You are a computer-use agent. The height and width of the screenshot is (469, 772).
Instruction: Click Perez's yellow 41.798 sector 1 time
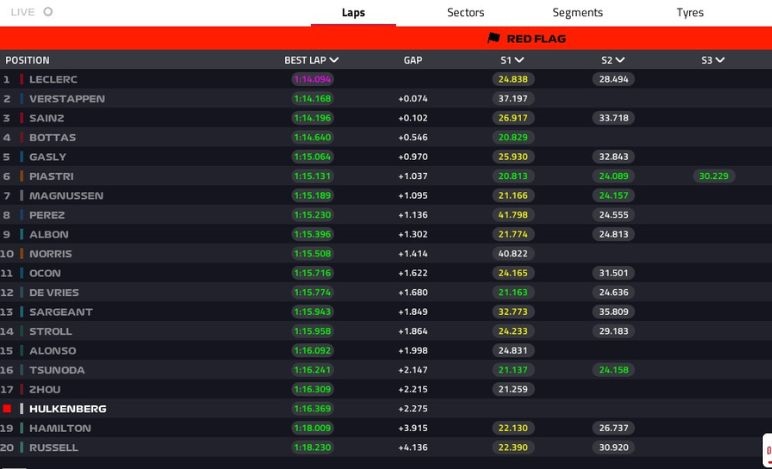pos(512,215)
